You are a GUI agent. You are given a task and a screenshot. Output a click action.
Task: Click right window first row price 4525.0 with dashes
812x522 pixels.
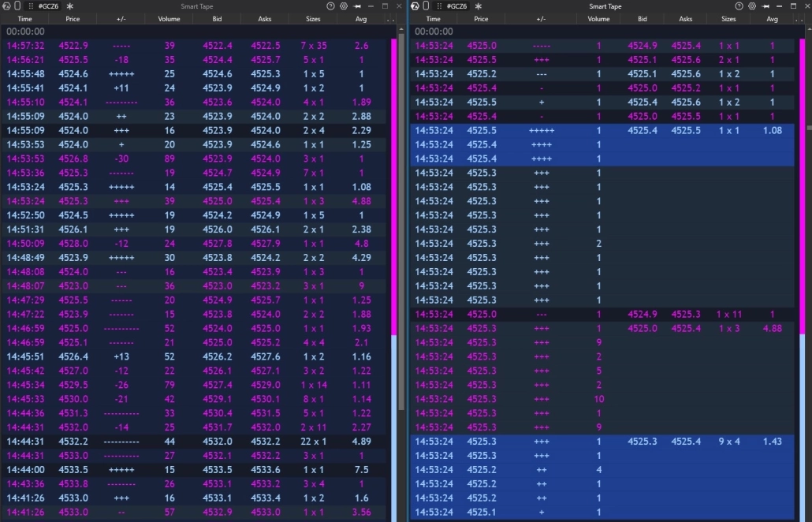[x=602, y=46]
